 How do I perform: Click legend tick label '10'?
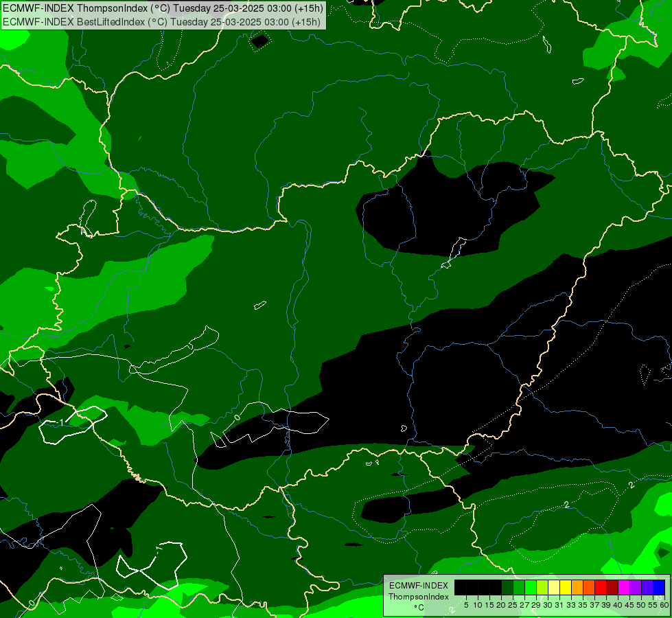coord(478,605)
